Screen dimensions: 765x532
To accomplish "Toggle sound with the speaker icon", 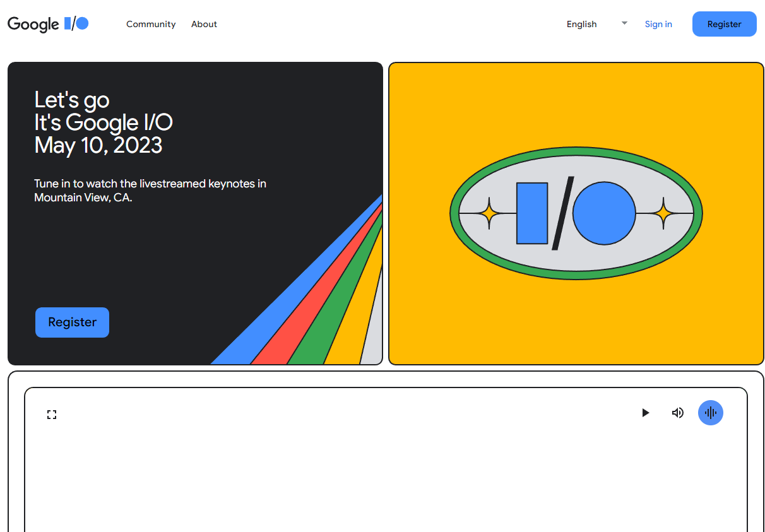I will coord(678,413).
